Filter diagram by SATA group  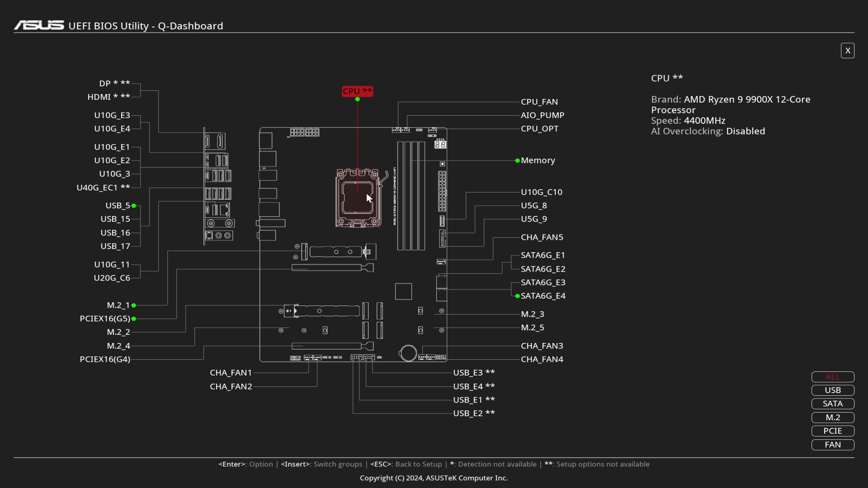tap(832, 404)
